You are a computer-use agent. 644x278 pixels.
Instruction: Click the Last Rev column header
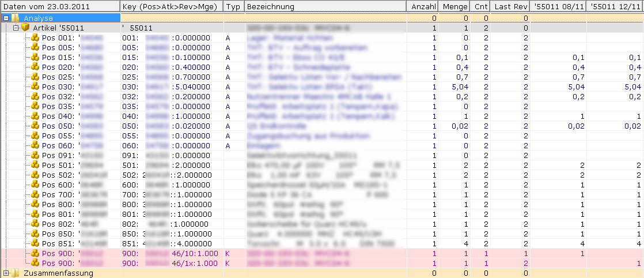[511, 6]
